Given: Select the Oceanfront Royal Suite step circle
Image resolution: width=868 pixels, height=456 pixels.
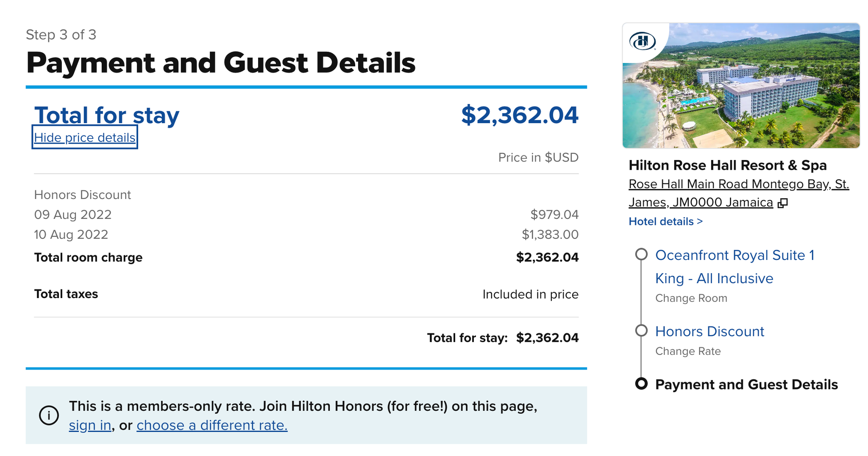Looking at the screenshot, I should point(641,254).
